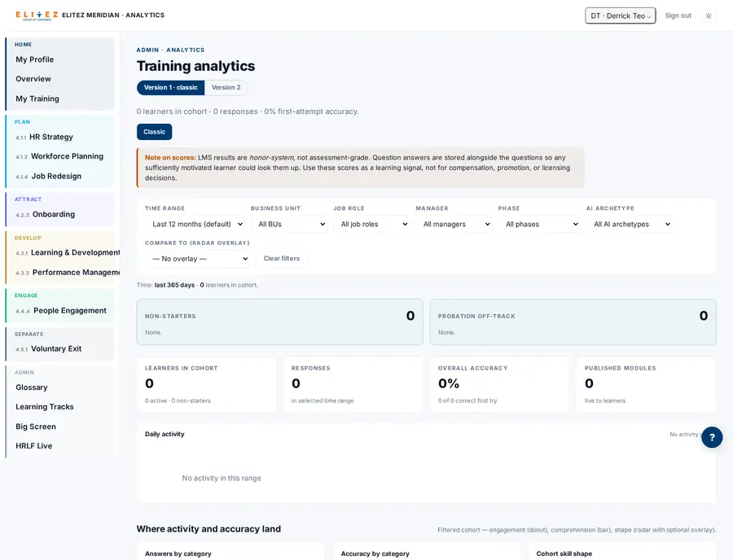Image resolution: width=733 pixels, height=560 pixels.
Task: Click the 'Accuracy by category' panel title
Action: (375, 554)
